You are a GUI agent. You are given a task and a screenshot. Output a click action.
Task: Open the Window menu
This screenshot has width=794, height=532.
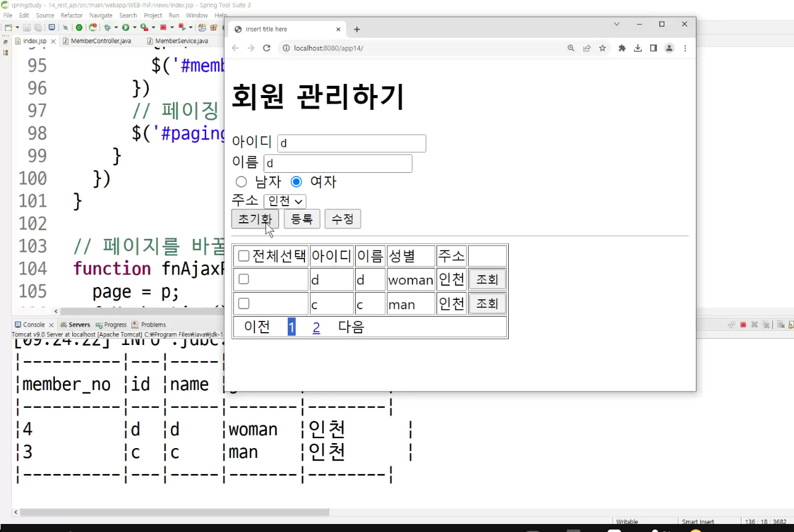197,15
